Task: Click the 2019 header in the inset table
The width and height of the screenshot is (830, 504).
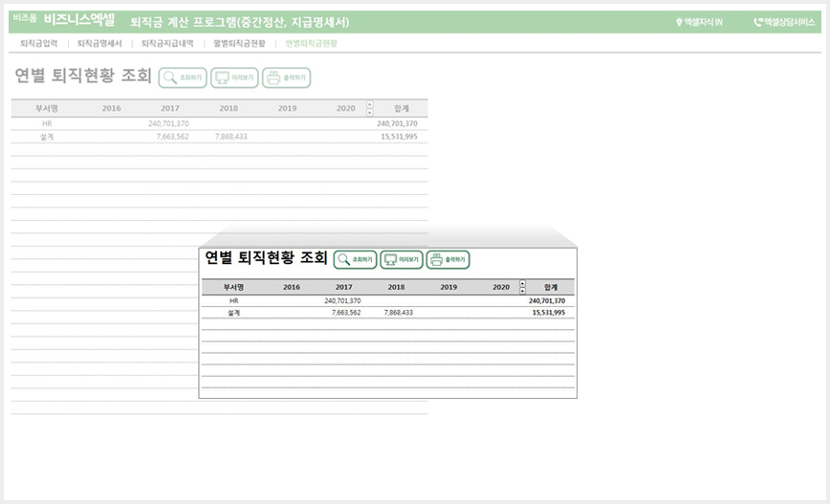Action: pyautogui.click(x=448, y=288)
